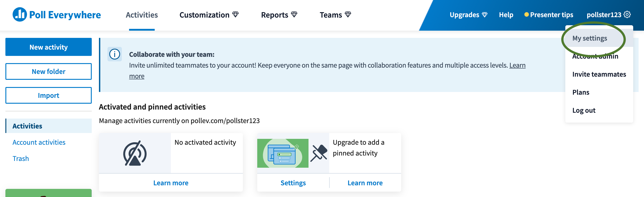Click the Poll Everywhere logo icon
644x197 pixels.
[x=20, y=14]
